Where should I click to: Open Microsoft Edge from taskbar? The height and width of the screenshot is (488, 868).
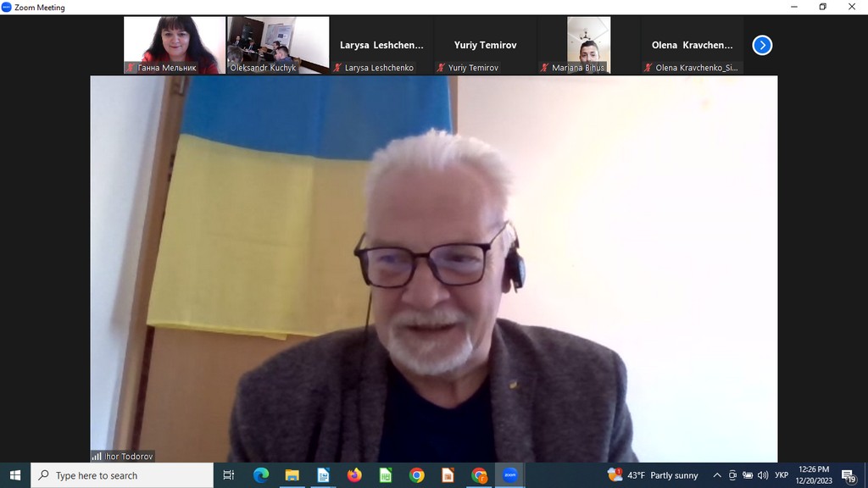pos(261,475)
